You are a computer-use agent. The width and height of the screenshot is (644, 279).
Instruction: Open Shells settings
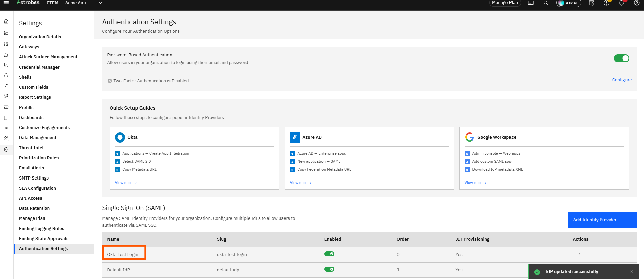[25, 77]
